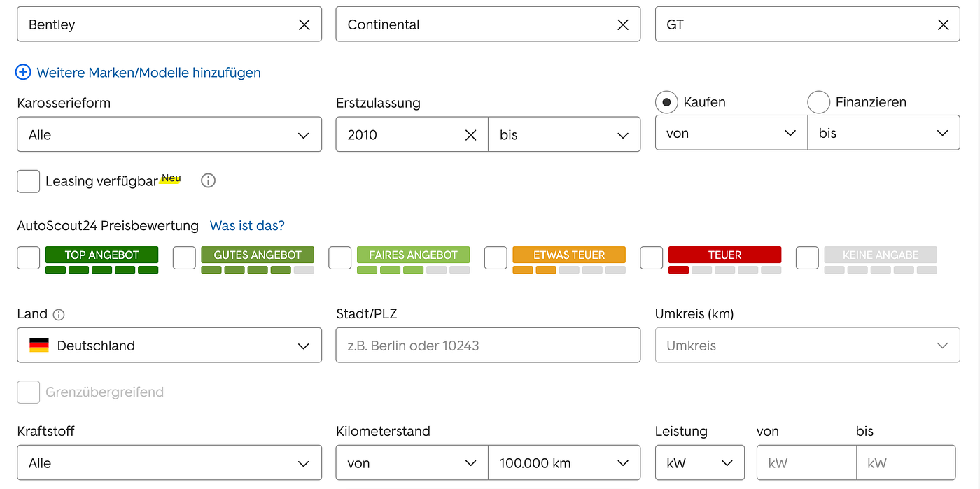Show Land info icon tooltip

(x=59, y=315)
